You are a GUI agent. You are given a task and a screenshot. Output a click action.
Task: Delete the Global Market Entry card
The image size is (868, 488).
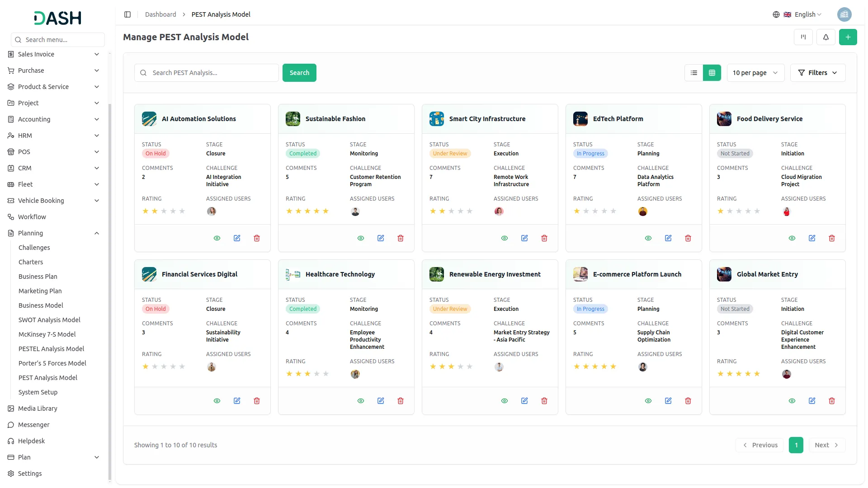coord(832,401)
